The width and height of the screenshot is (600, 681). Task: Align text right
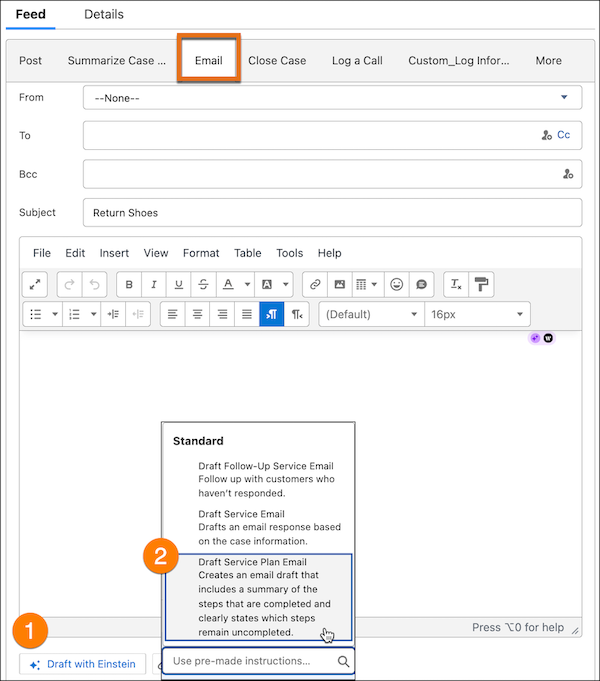[x=222, y=314]
